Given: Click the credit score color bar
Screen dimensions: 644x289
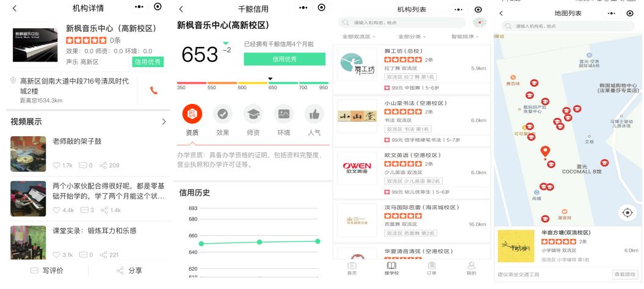Looking at the screenshot, I should [253, 83].
